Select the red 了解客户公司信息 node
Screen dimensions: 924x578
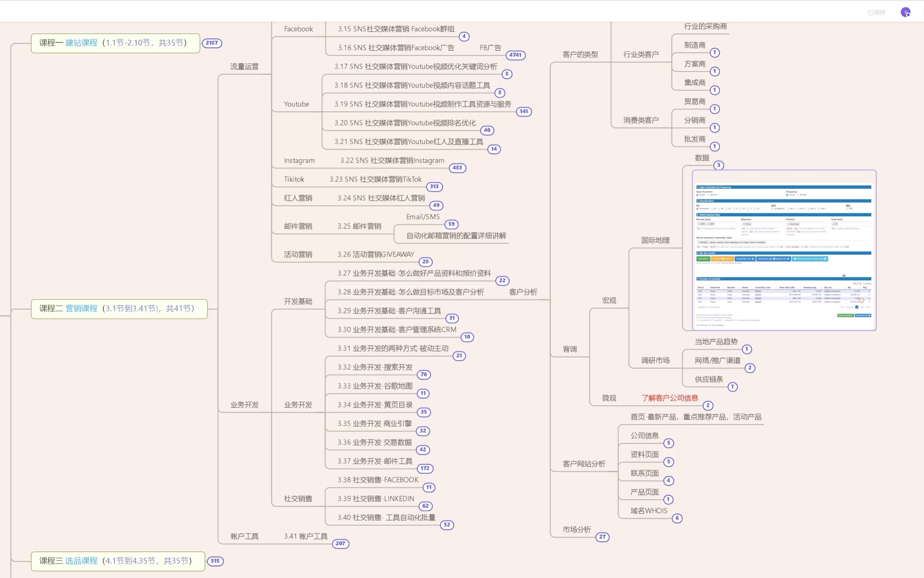670,398
